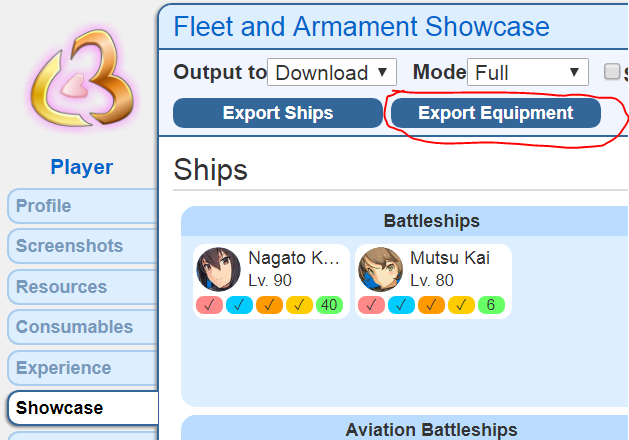Click Nagato's yellow checkmark badge

coord(299,305)
